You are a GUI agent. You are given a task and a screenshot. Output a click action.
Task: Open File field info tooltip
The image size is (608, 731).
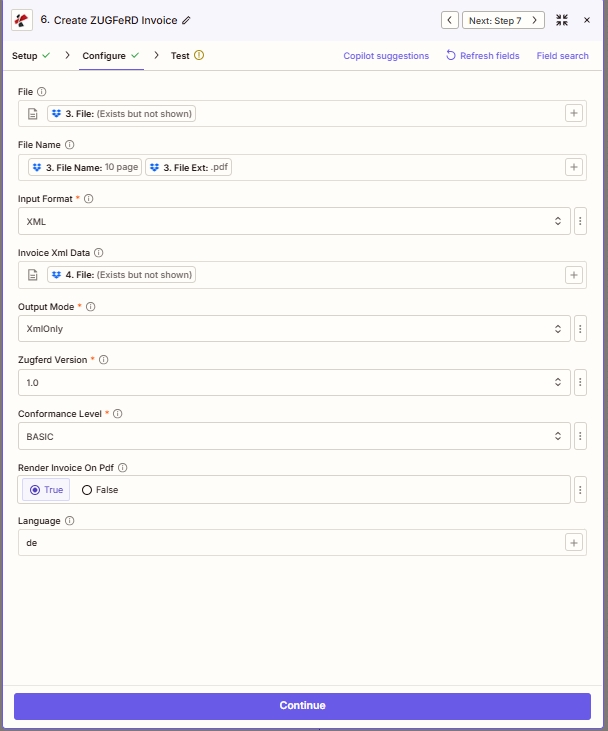[41, 91]
